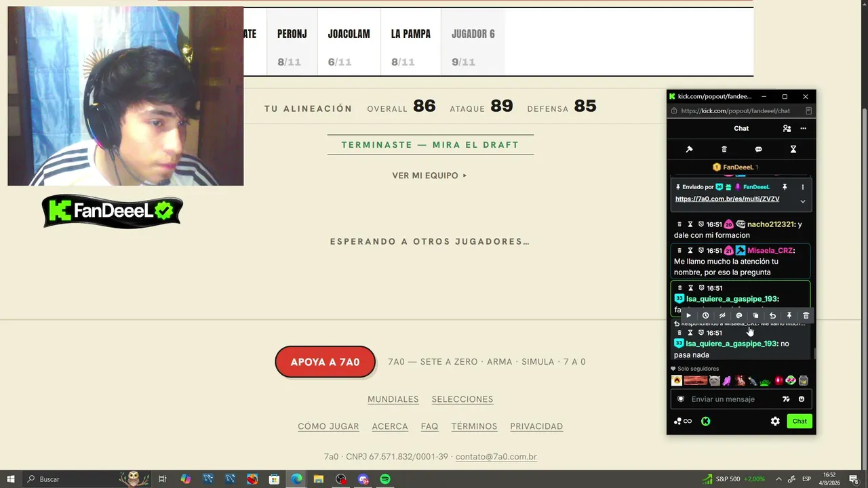
Task: Open the TÉRMINOS link
Action: [474, 426]
